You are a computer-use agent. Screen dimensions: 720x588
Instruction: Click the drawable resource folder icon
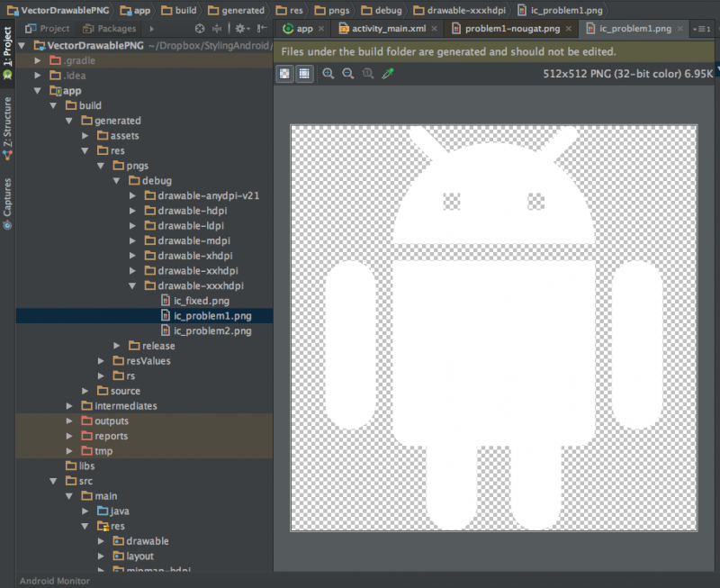click(119, 541)
